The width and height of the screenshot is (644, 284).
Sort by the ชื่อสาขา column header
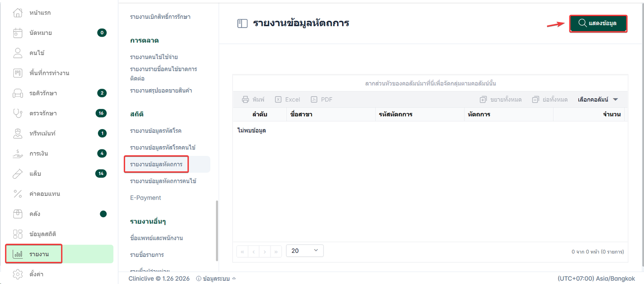[331, 114]
